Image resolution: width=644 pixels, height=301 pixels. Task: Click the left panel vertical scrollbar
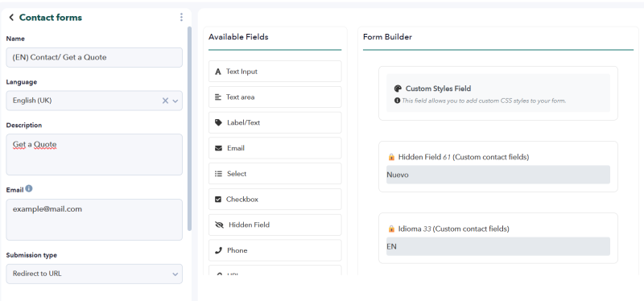(x=189, y=128)
